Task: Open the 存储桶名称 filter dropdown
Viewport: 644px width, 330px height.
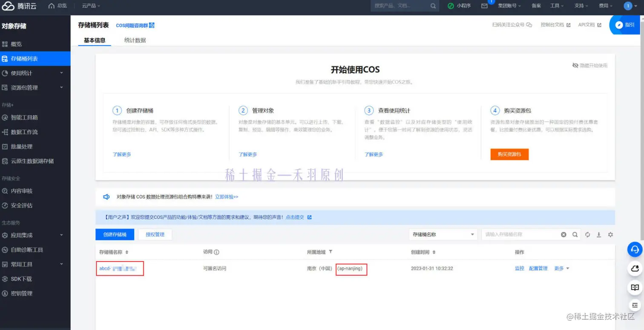Action: pyautogui.click(x=443, y=234)
